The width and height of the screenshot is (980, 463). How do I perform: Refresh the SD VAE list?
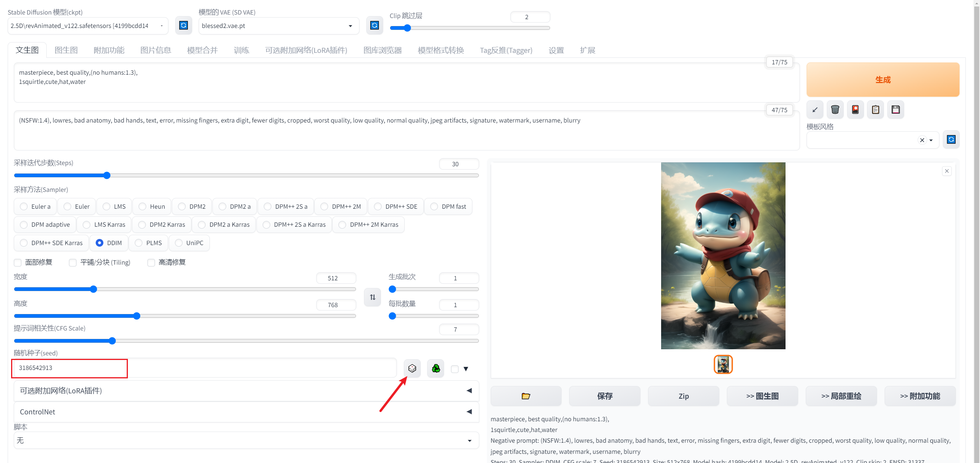pyautogui.click(x=374, y=26)
